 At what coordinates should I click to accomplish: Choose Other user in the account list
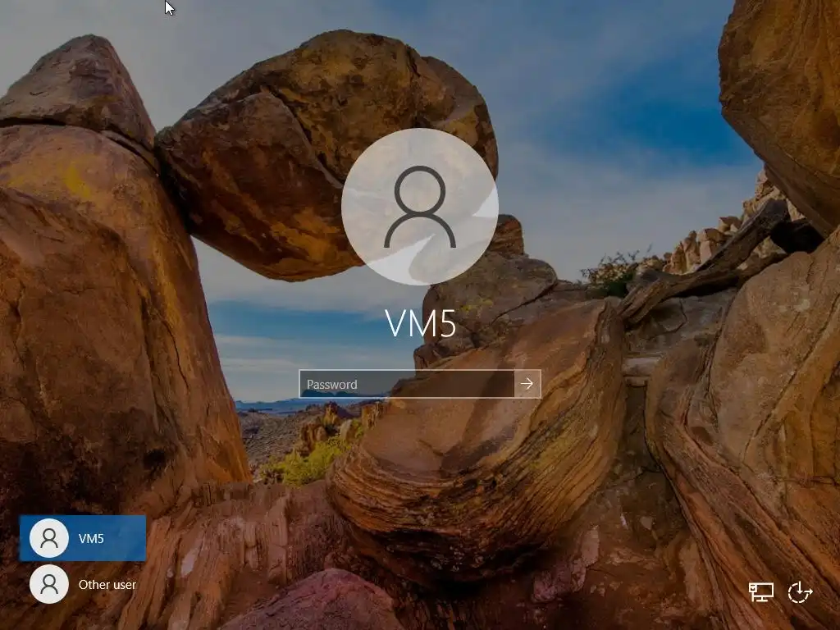(x=83, y=584)
